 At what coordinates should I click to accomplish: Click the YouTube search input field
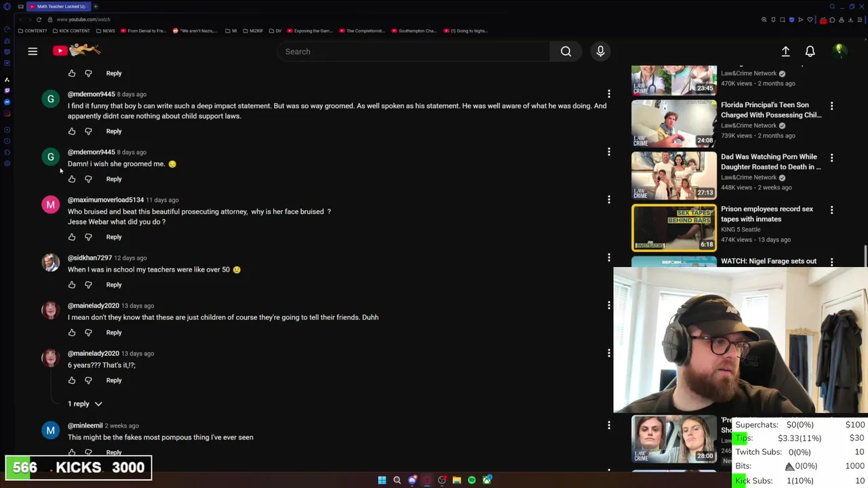(x=414, y=52)
